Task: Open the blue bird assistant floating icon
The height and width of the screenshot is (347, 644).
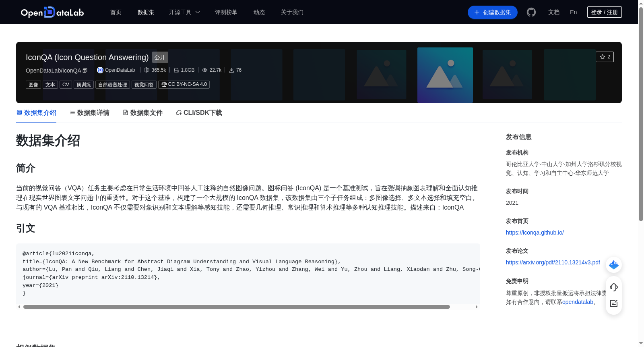Action: pos(614,265)
